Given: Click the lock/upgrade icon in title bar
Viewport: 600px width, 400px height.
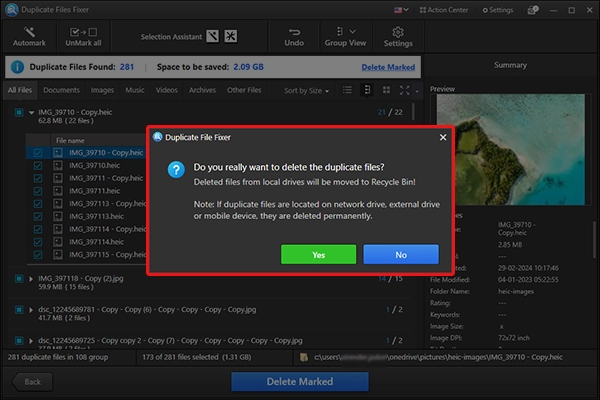Looking at the screenshot, I should [533, 10].
